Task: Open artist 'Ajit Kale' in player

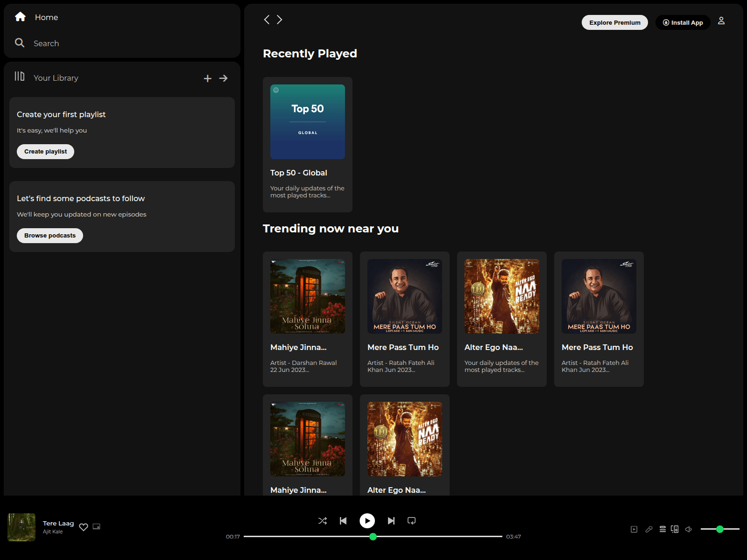Action: point(53,532)
